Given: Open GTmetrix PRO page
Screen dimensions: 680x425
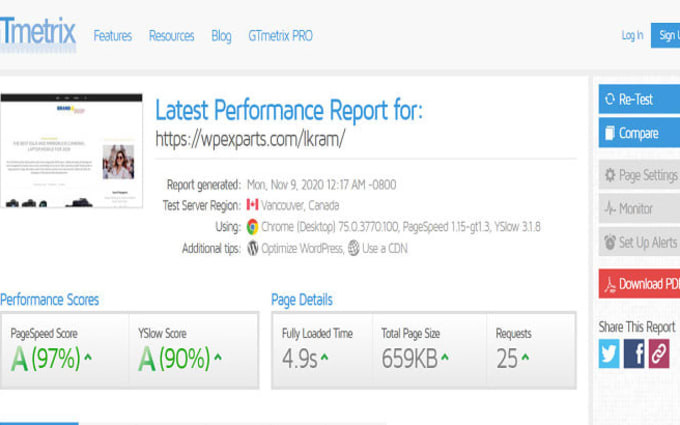Looking at the screenshot, I should click(x=280, y=36).
